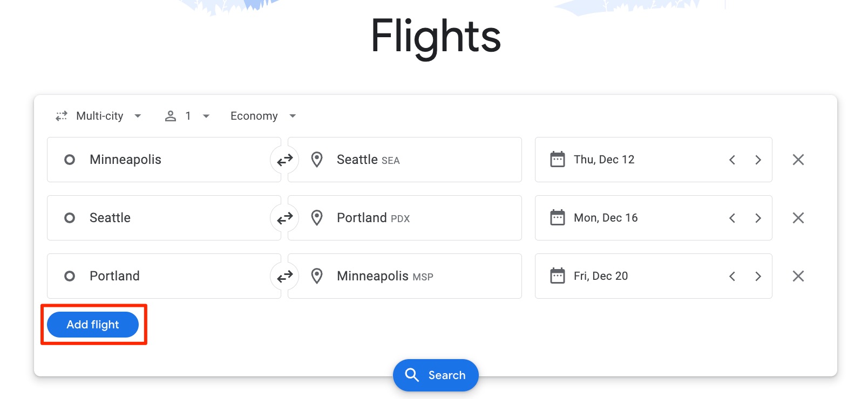Click the swap icon between Seattle and Portland
868x399 pixels.
tap(284, 218)
